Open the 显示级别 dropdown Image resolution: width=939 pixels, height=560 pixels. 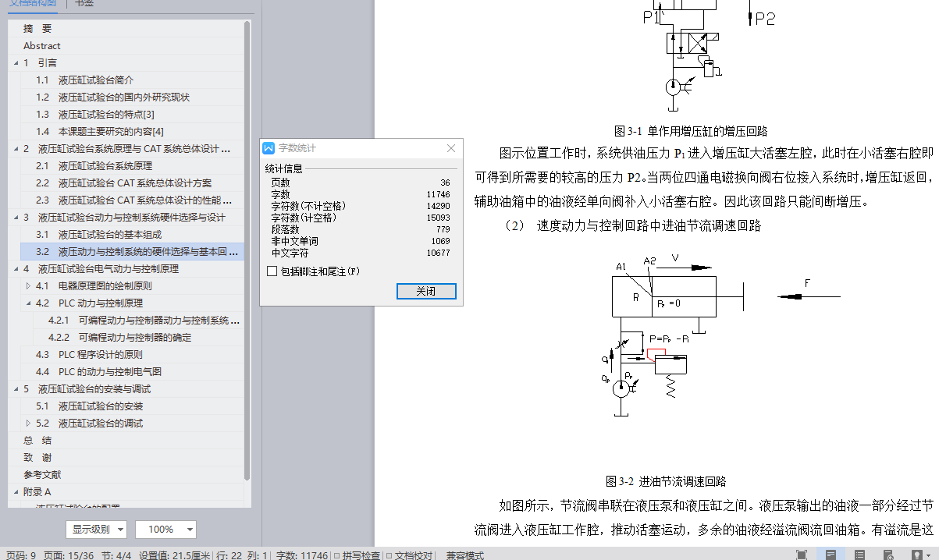tap(97, 529)
